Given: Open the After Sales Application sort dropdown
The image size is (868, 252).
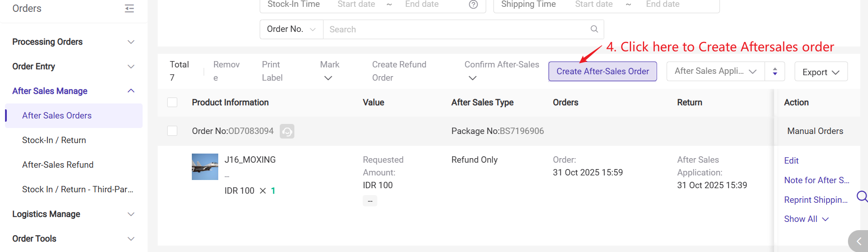Looking at the screenshot, I should 715,72.
